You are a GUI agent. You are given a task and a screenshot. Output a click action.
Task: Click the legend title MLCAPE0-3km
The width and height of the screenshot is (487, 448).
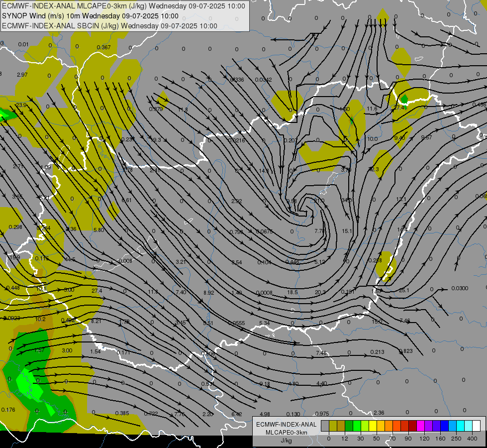click(x=287, y=433)
